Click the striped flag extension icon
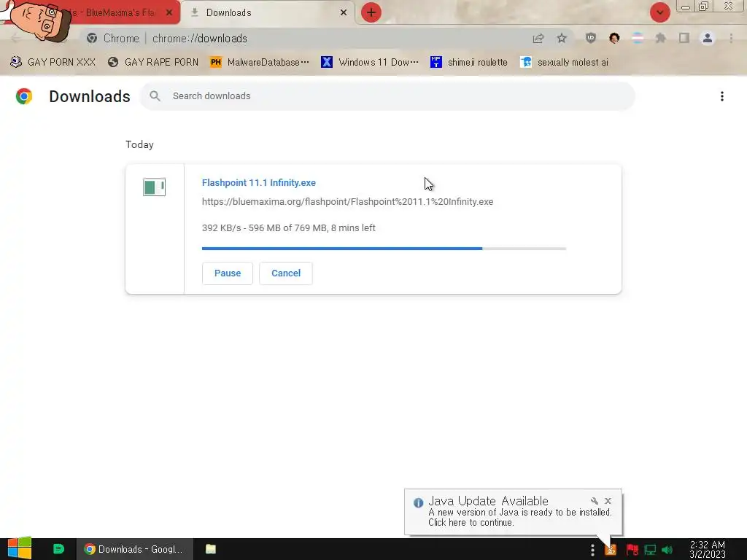747x560 pixels. (638, 38)
